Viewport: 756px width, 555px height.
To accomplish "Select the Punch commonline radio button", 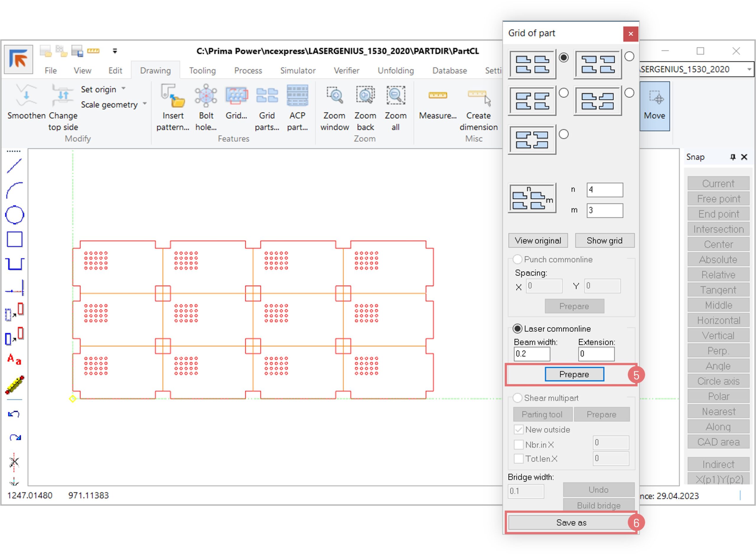I will 517,259.
